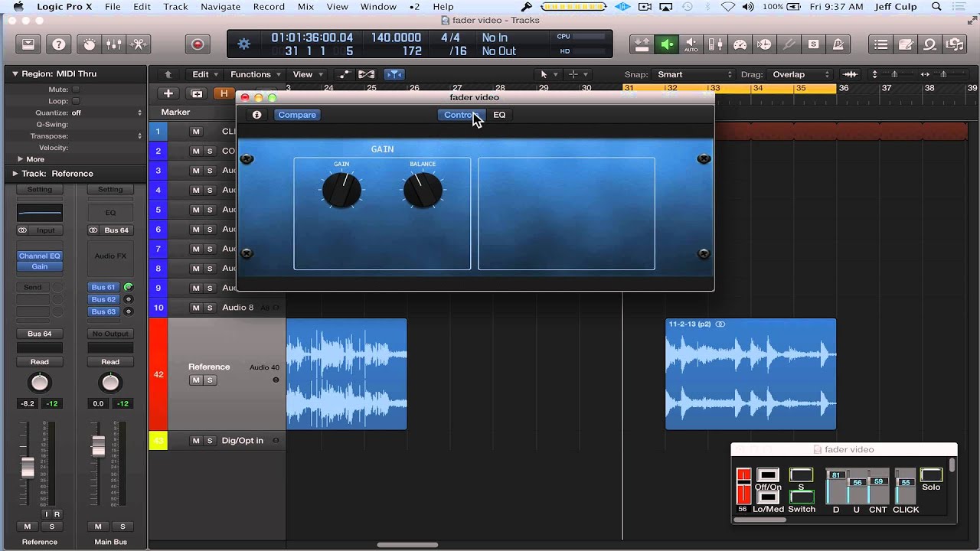
Task: Select Controls tab in plugin window
Action: [462, 115]
